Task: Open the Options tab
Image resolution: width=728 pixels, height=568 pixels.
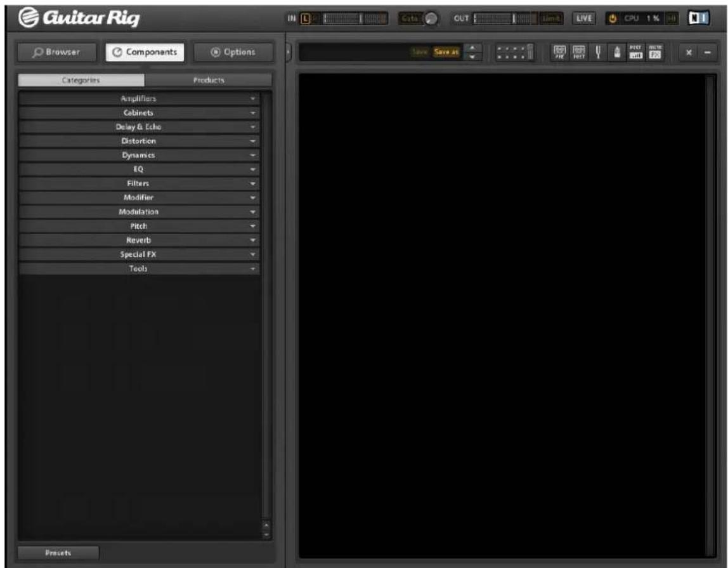Action: point(233,52)
